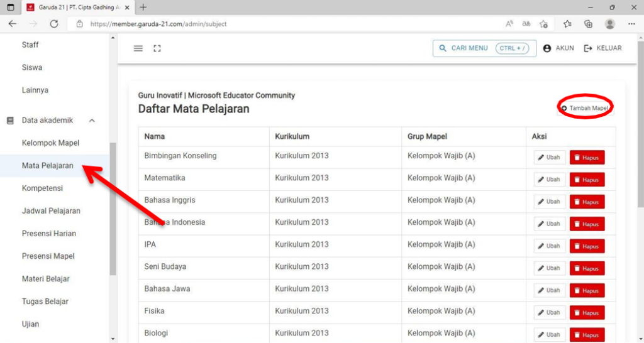
Task: Collapse the Data akademik section
Action: (x=92, y=120)
